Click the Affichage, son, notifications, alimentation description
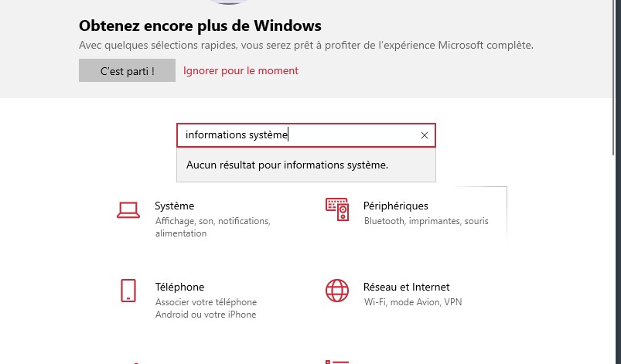 tap(213, 227)
